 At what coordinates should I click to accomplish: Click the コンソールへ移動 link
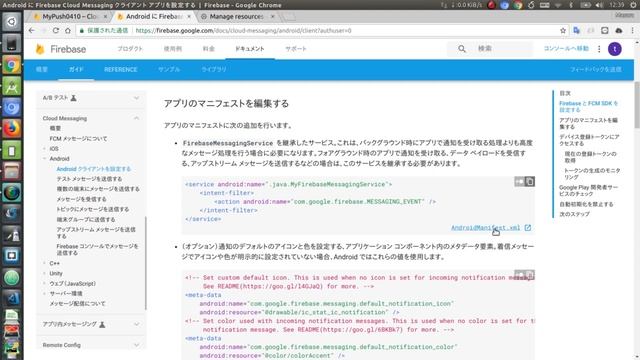[566, 49]
